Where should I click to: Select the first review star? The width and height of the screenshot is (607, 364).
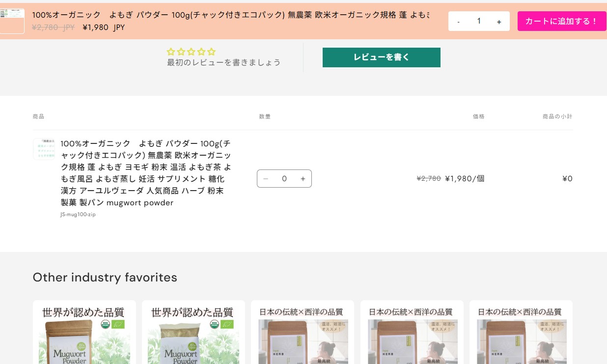171,52
